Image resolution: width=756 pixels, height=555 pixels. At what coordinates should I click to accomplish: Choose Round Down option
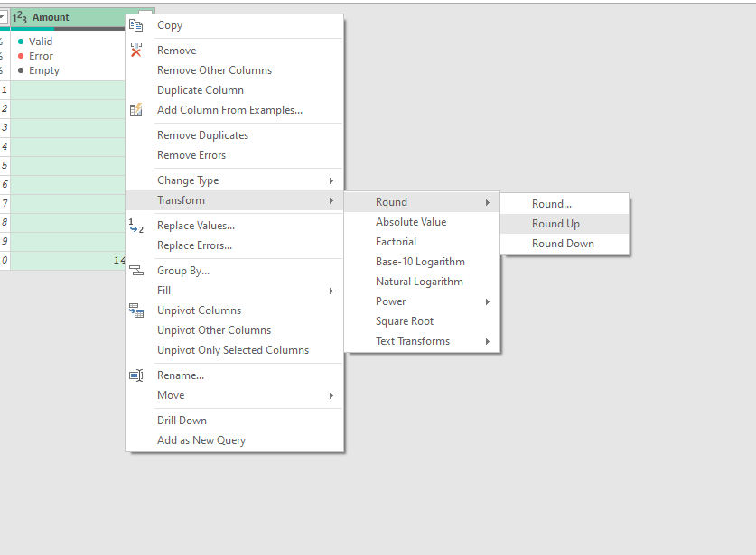point(565,244)
